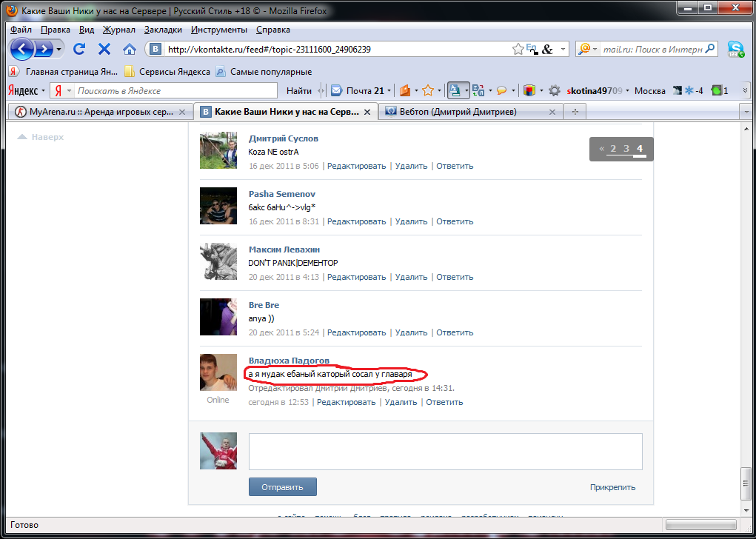Check Moscow weather snowflake icon
The image size is (756, 539).
[x=689, y=90]
